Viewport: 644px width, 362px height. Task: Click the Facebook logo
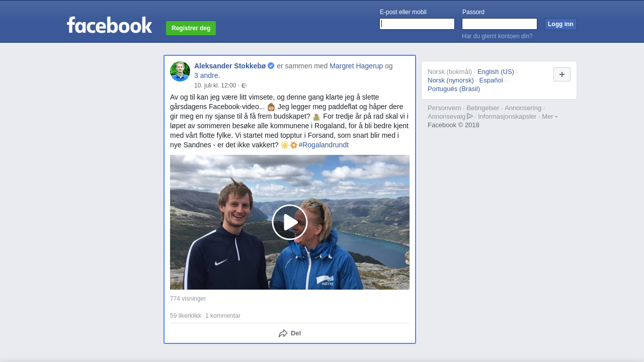pyautogui.click(x=109, y=25)
